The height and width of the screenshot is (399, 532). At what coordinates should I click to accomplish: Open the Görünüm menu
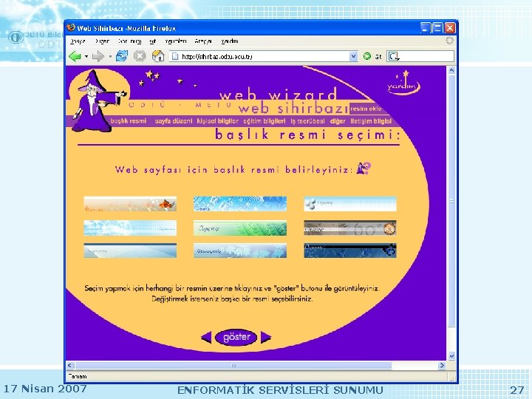coord(130,41)
